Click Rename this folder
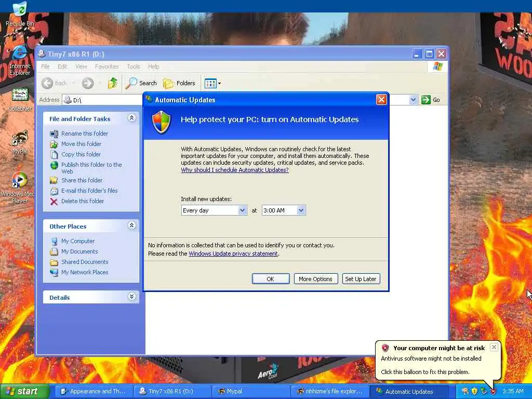Screen dimensions: 532x399 click(85, 134)
